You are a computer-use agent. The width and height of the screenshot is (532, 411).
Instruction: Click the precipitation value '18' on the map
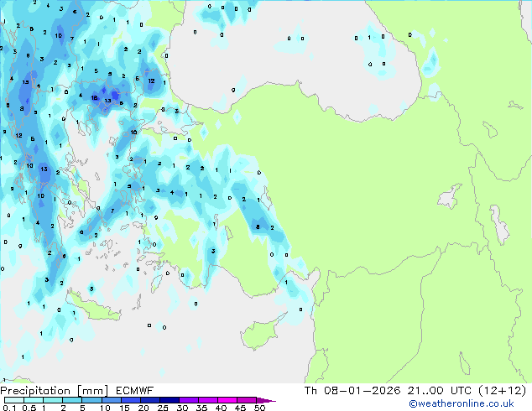pos(94,97)
